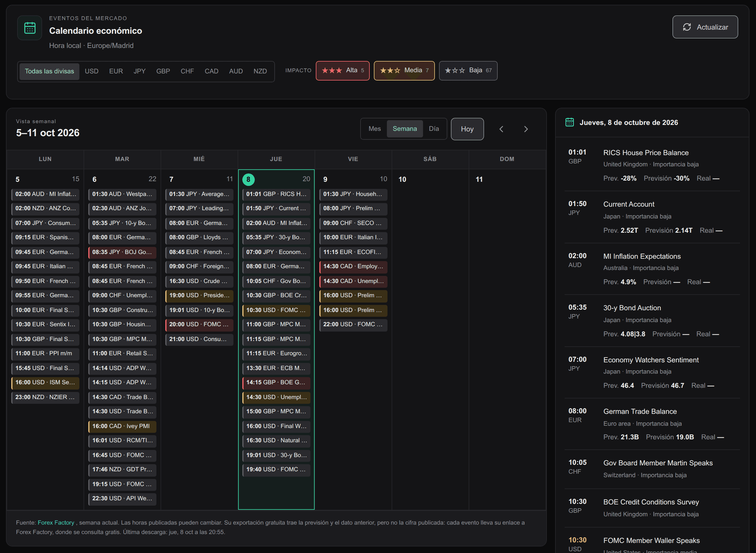Go to next week with right chevron
This screenshot has height=553, width=756.
[526, 129]
